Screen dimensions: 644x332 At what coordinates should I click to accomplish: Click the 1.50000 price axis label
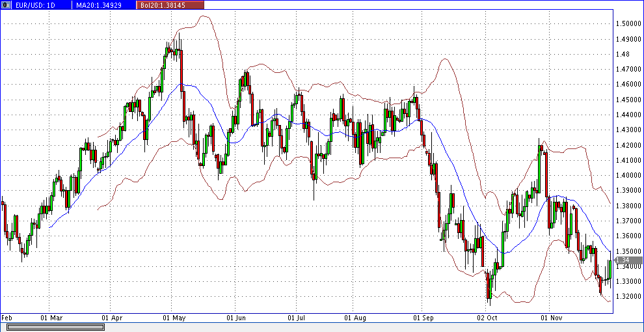click(628, 24)
